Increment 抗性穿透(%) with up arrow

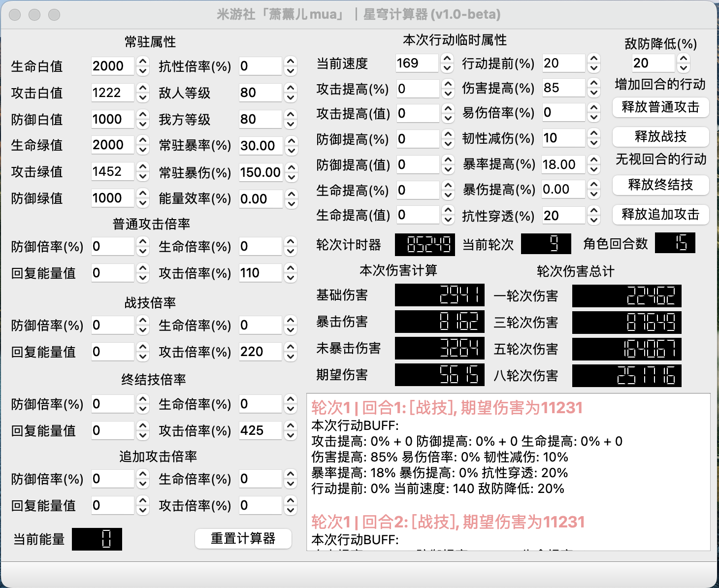(594, 211)
